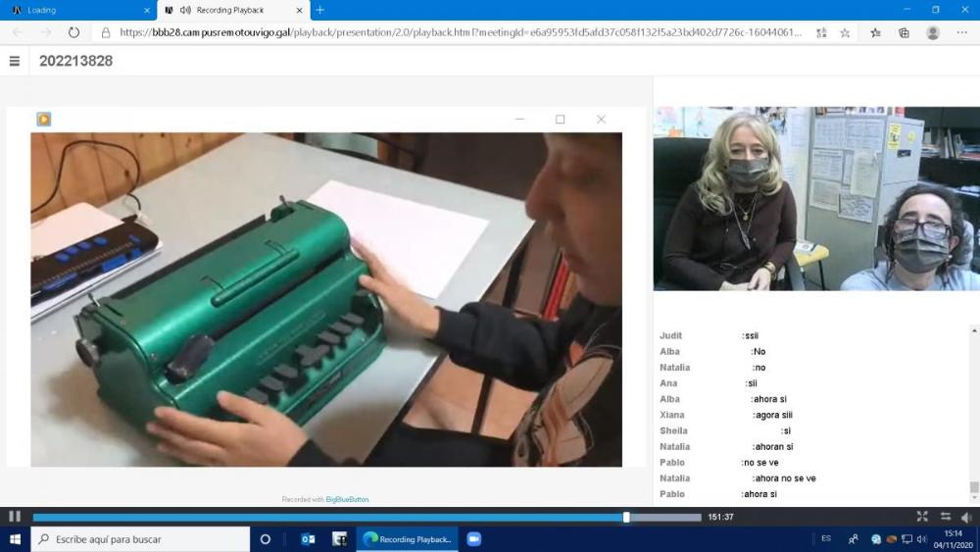Open the hamburger menu beside 202213828
The height and width of the screenshot is (552, 980).
point(15,61)
